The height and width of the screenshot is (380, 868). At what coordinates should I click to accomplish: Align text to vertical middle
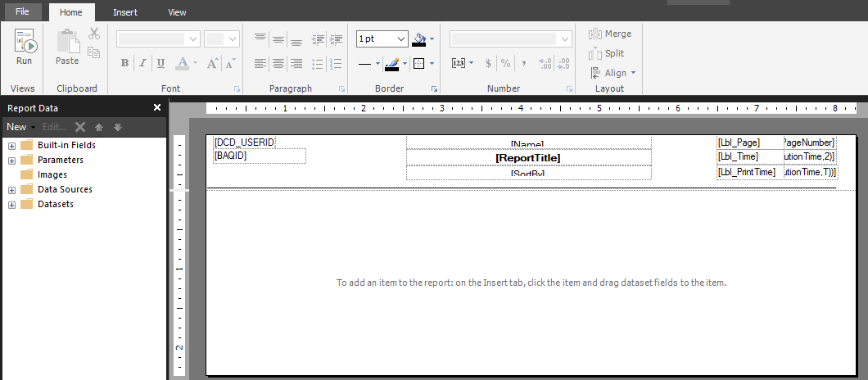click(x=278, y=38)
